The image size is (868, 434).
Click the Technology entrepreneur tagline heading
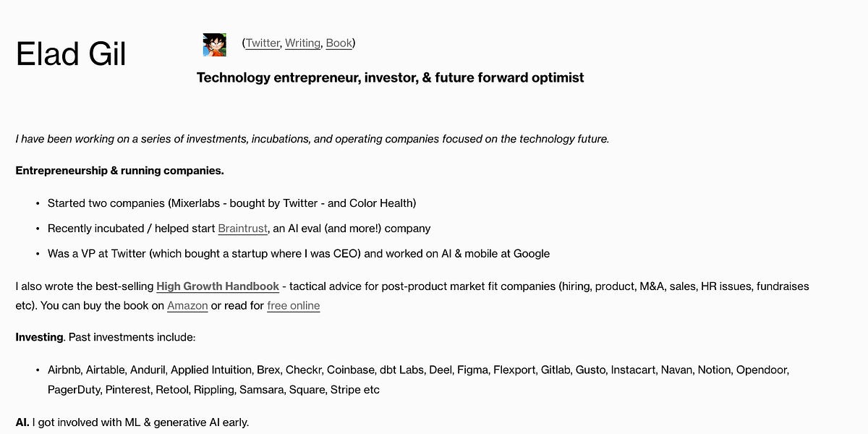(391, 77)
